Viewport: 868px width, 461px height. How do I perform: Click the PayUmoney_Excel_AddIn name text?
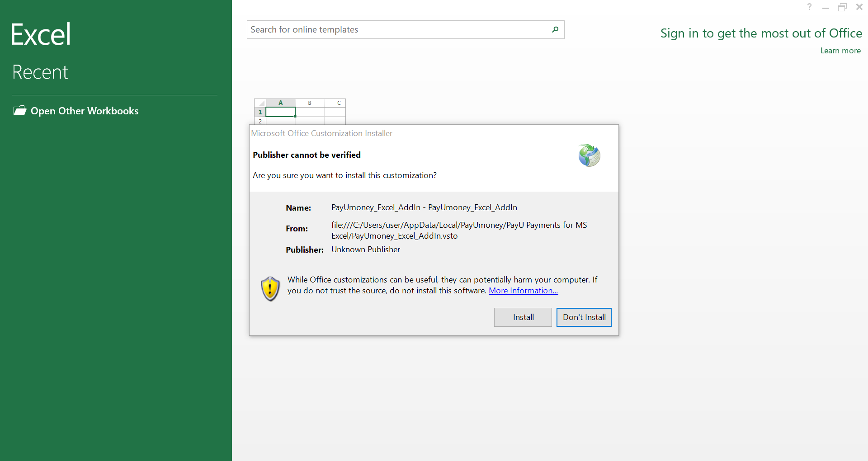424,207
